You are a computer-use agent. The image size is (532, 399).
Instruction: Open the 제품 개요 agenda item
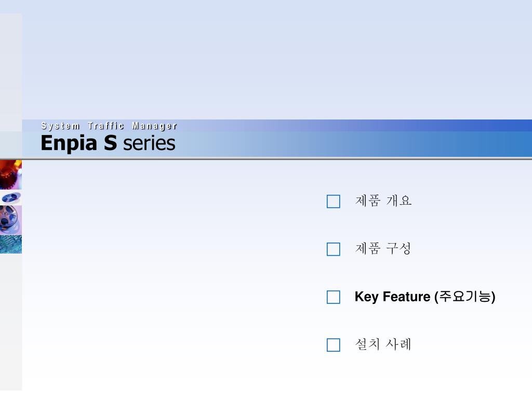coord(383,201)
